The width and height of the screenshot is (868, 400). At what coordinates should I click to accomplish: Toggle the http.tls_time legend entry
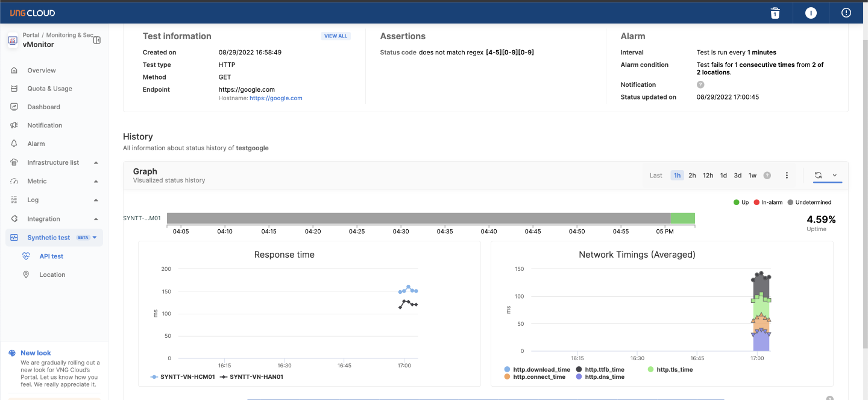tap(670, 369)
